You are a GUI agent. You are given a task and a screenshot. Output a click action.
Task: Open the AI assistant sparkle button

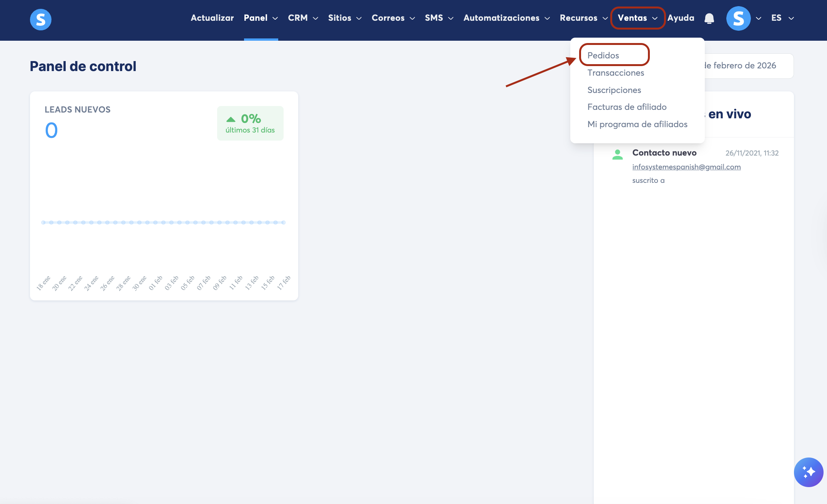tap(808, 472)
